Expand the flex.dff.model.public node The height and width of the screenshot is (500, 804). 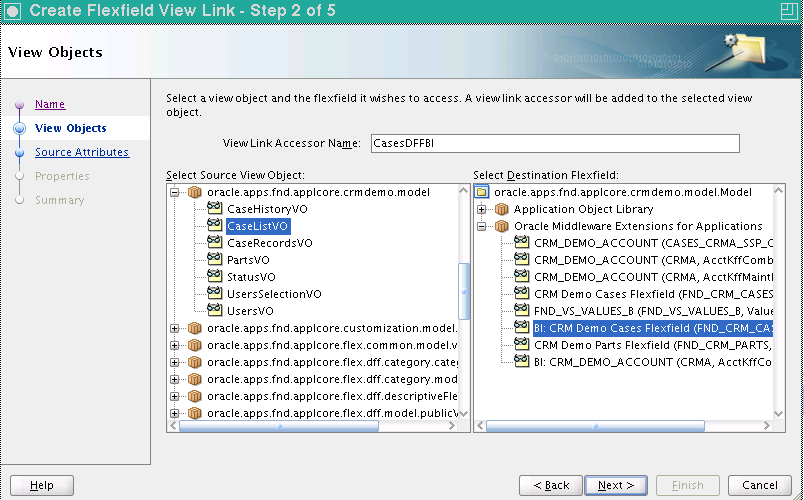[x=174, y=413]
